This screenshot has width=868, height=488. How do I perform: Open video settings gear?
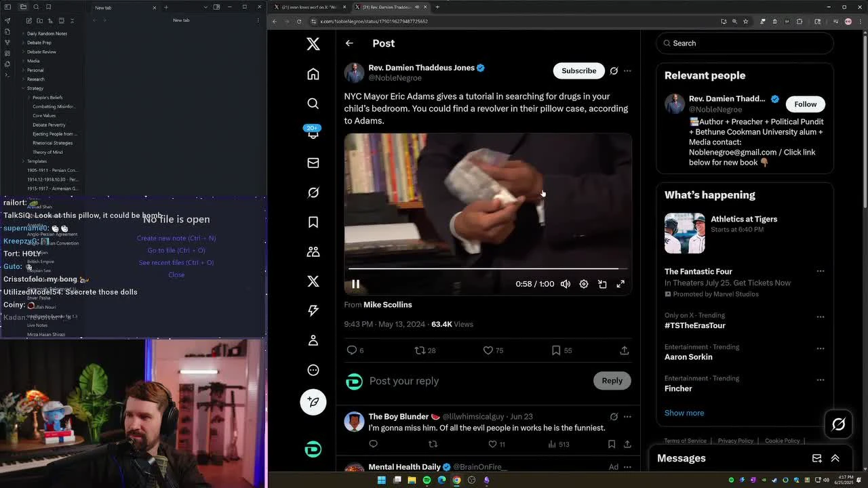tap(584, 284)
